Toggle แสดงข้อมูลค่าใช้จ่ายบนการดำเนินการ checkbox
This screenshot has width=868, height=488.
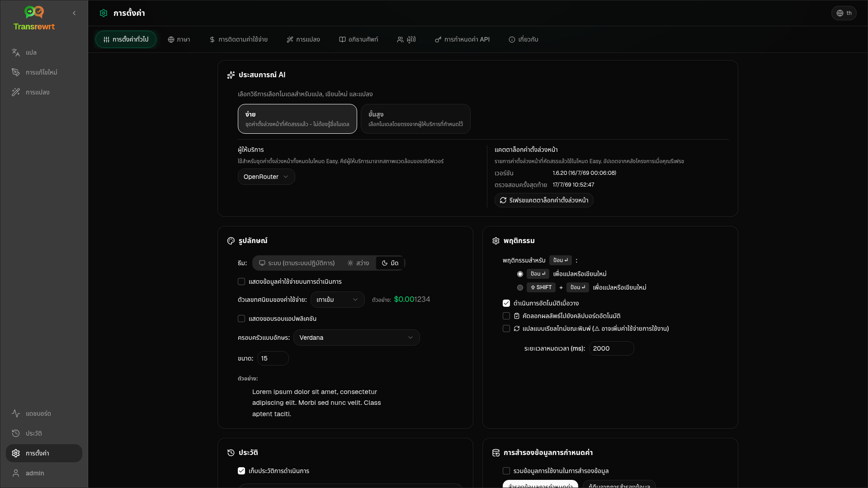[x=241, y=282]
